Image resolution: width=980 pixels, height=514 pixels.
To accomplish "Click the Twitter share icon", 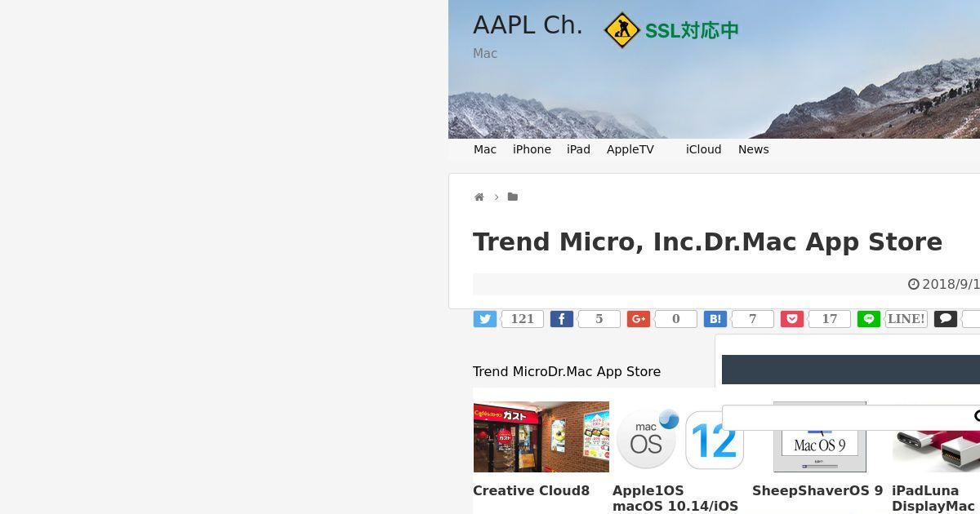I will coord(485,319).
